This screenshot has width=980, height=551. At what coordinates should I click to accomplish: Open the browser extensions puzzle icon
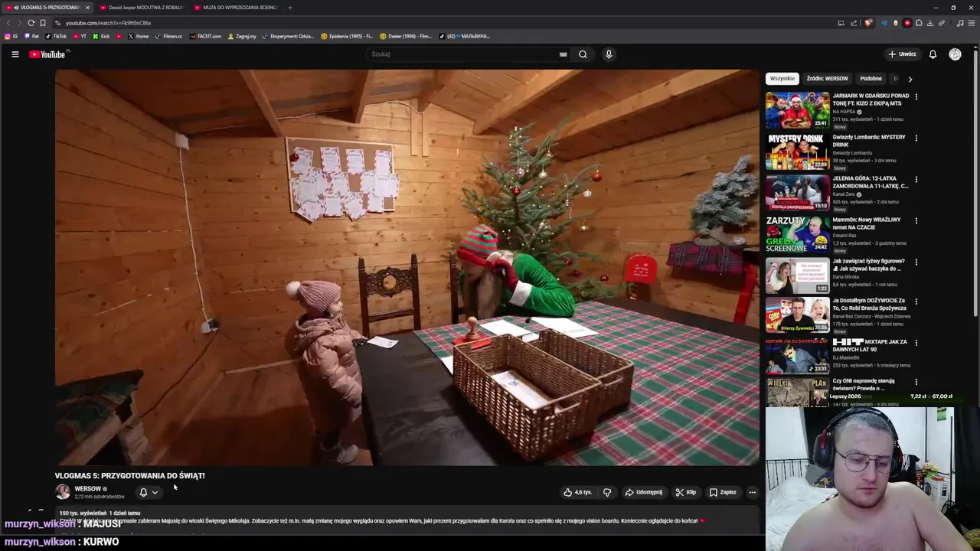[x=919, y=23]
